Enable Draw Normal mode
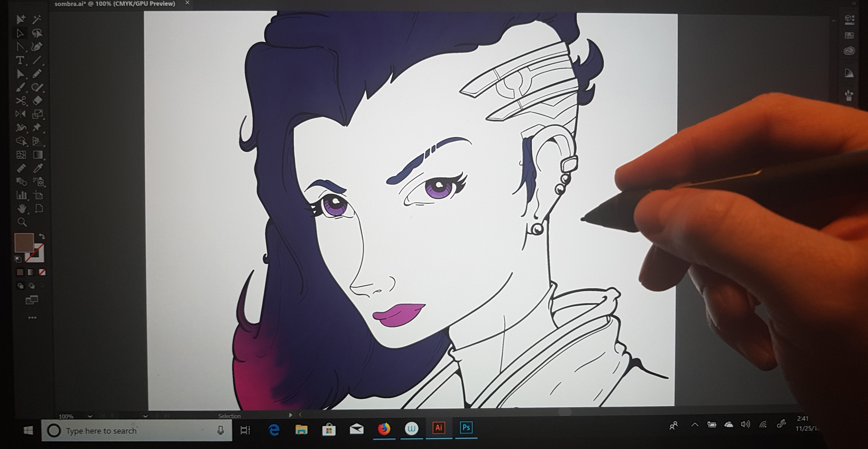This screenshot has height=449, width=868. (x=21, y=286)
